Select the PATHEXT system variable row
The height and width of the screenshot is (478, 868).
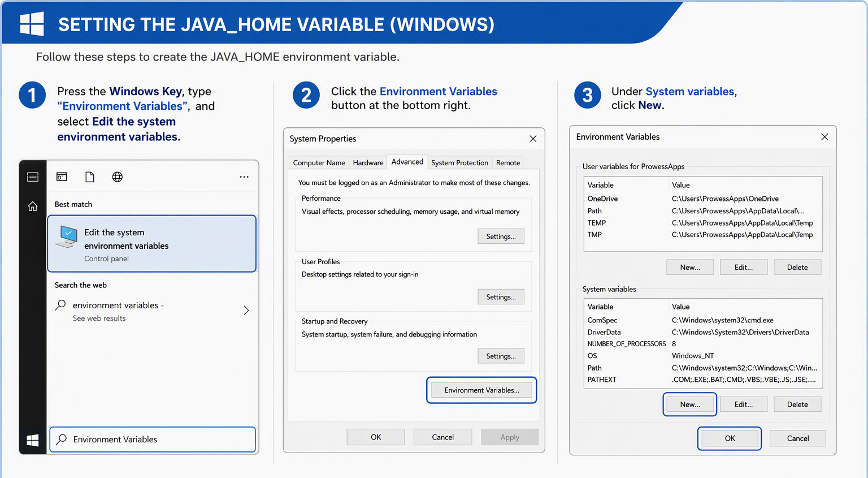tap(703, 380)
